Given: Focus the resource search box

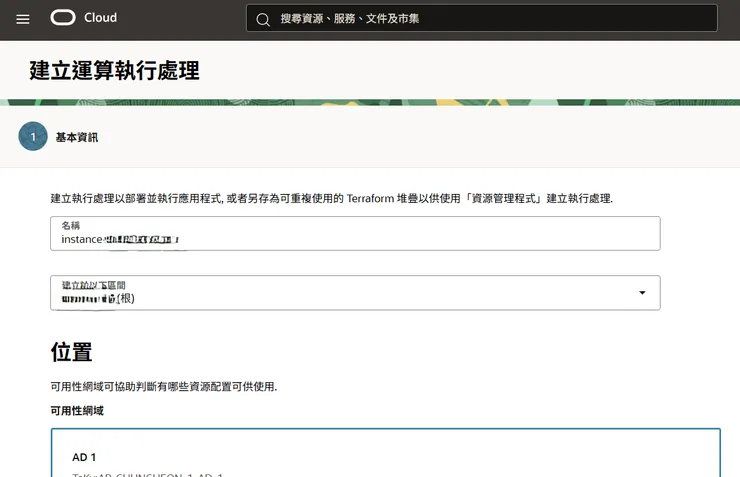Looking at the screenshot, I should coord(481,18).
